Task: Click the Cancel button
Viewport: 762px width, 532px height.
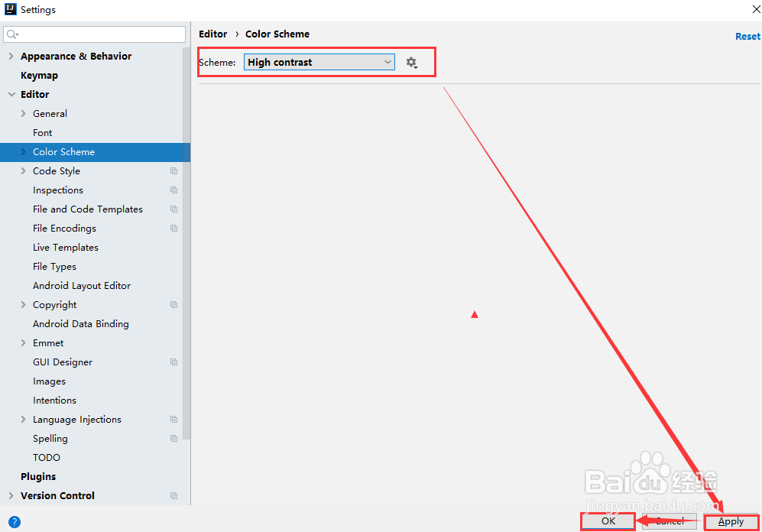Action: click(x=670, y=521)
